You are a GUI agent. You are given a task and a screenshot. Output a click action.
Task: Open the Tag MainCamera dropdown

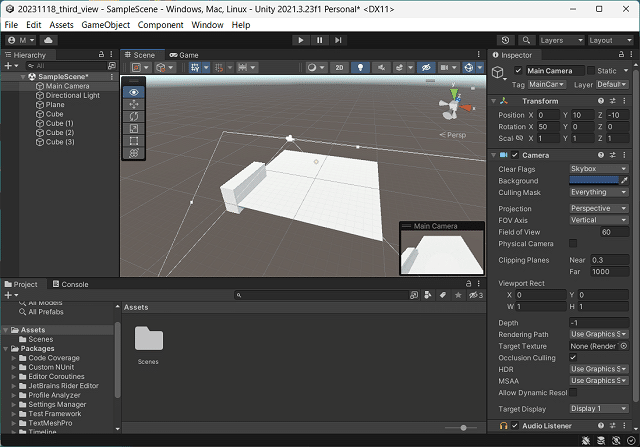(547, 85)
